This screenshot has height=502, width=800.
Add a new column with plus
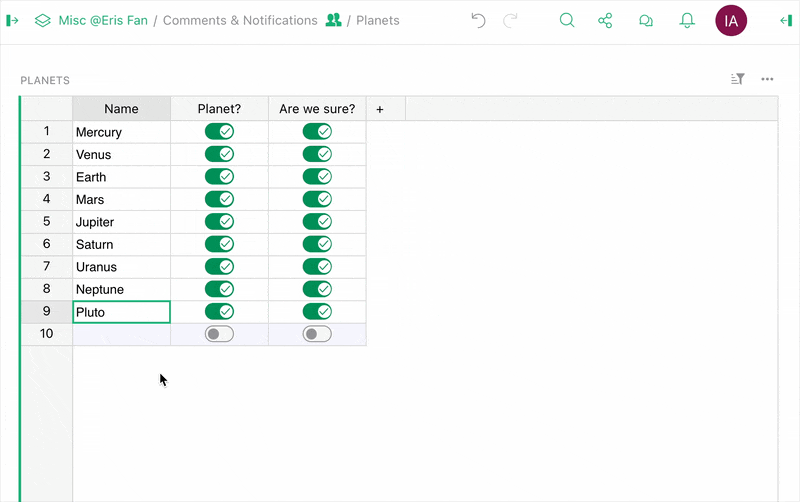(380, 109)
